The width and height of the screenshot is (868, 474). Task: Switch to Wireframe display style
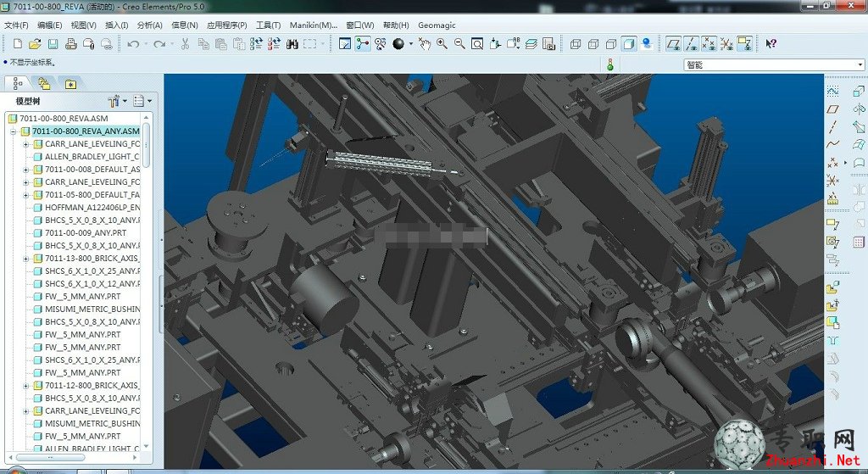pos(576,44)
